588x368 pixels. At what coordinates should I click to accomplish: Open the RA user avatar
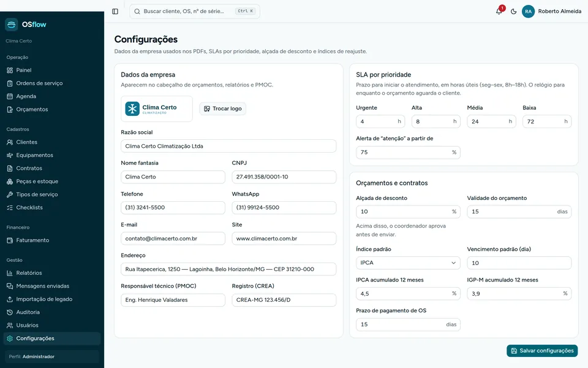[x=528, y=11]
